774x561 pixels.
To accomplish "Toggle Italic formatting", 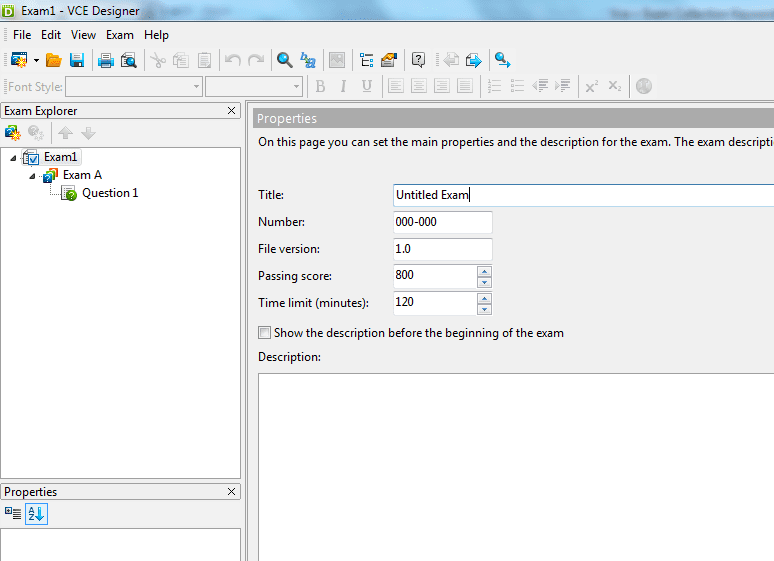I will pyautogui.click(x=343, y=86).
